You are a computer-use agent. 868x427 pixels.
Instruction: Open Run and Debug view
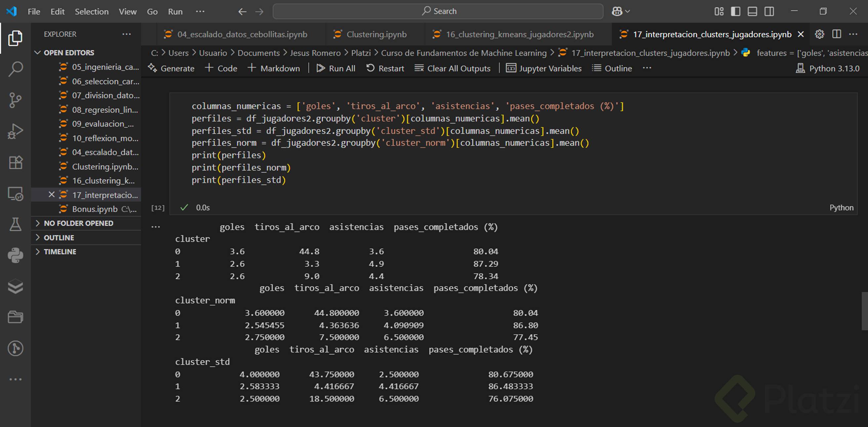coord(15,131)
